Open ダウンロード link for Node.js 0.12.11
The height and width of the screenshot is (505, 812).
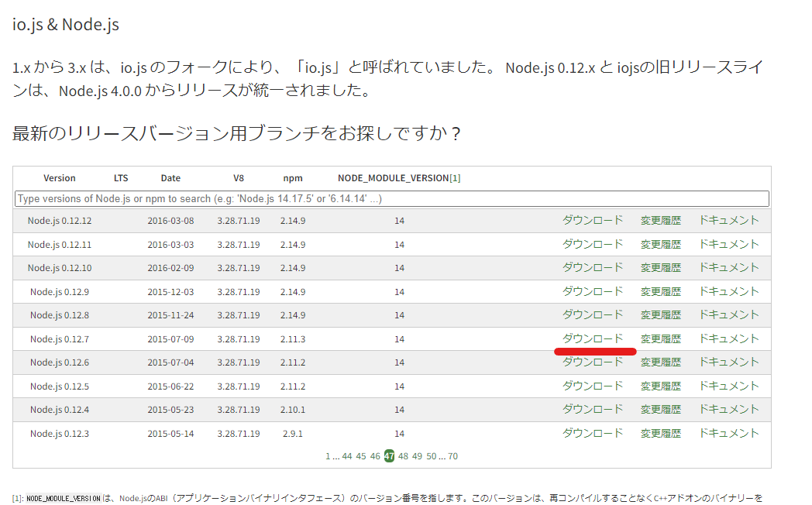click(593, 244)
